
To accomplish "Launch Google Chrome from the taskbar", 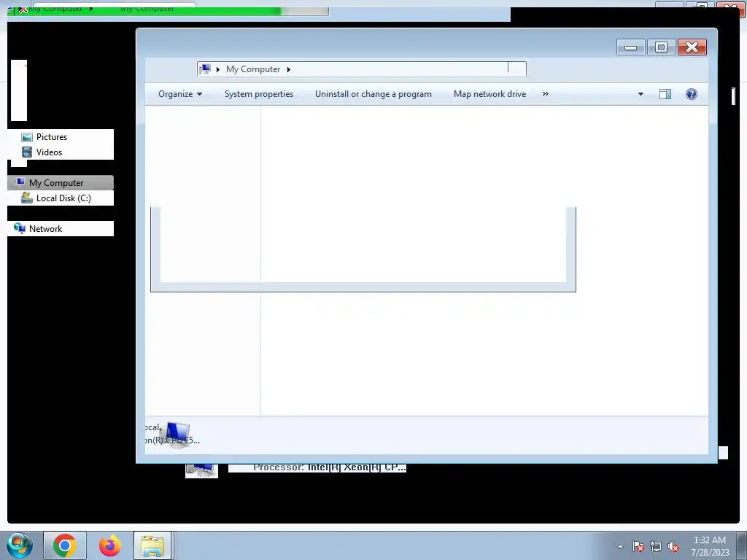I will click(x=65, y=545).
